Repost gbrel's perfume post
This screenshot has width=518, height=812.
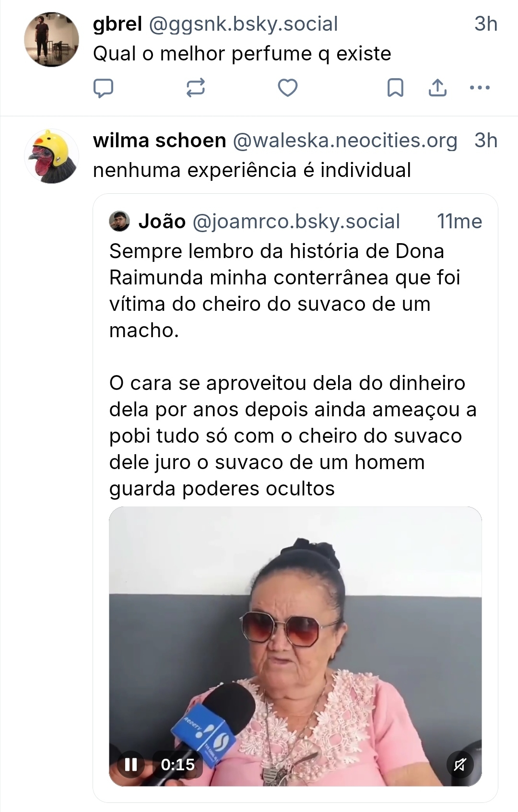pyautogui.click(x=195, y=88)
